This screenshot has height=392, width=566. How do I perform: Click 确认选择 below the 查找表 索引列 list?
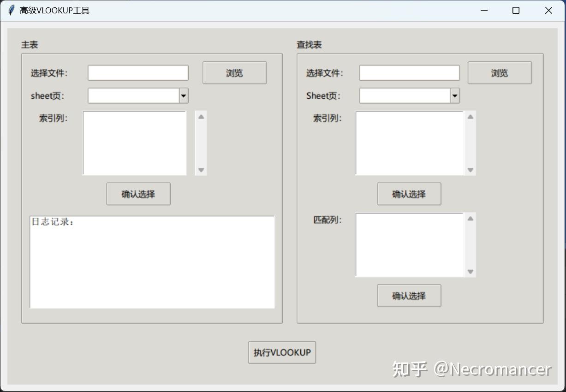409,194
